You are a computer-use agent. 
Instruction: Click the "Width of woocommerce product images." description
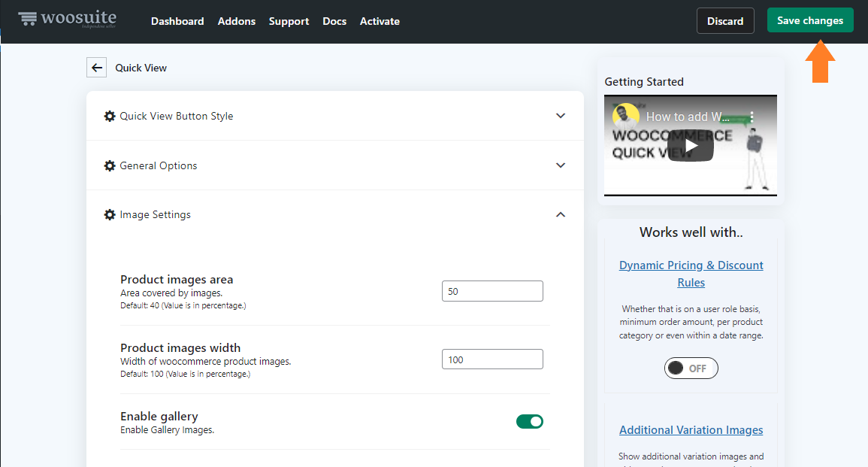(x=205, y=361)
